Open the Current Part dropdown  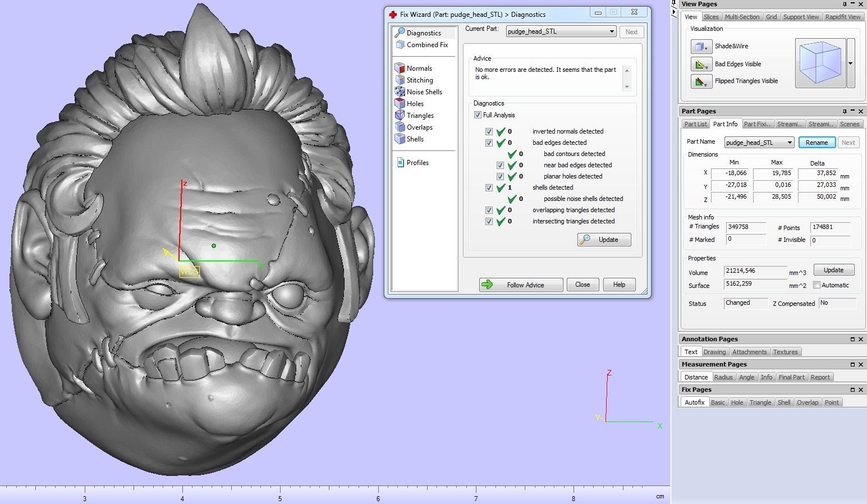pyautogui.click(x=612, y=31)
